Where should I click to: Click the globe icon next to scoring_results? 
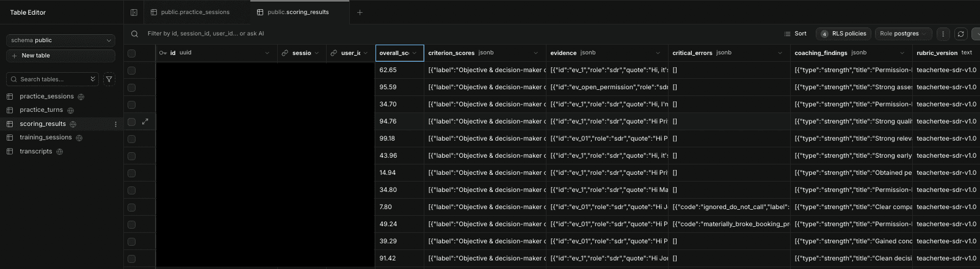73,124
